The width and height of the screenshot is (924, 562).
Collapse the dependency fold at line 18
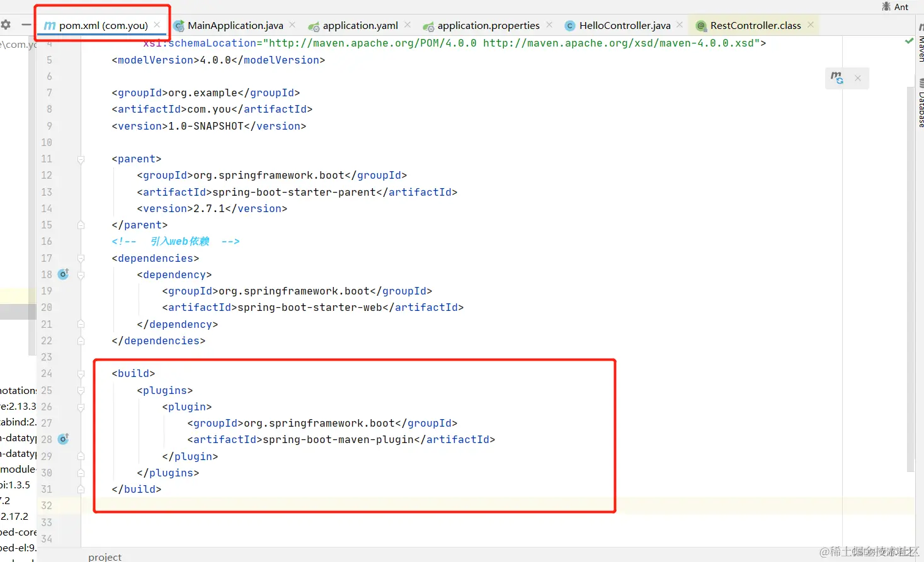(x=81, y=274)
